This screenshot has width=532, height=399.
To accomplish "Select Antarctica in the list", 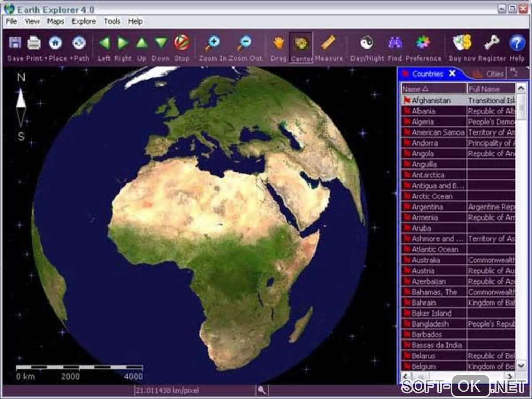I will pos(458,175).
